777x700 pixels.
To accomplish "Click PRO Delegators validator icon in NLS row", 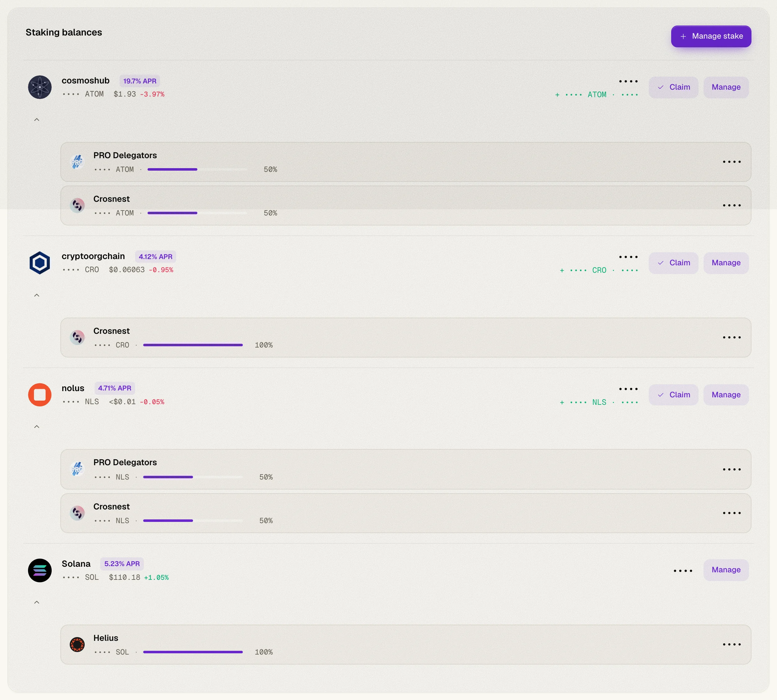I will tap(77, 469).
